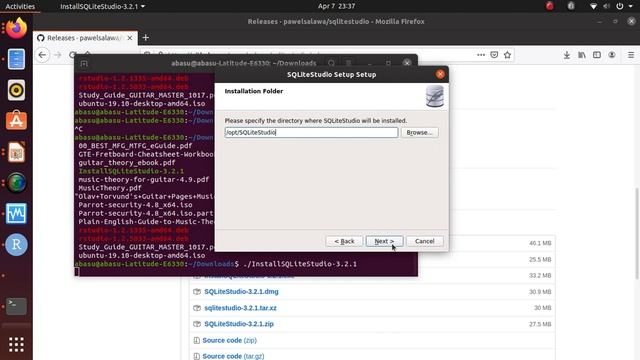The width and height of the screenshot is (640, 360).
Task: Close the Releases browser tab
Action: [x=130, y=38]
